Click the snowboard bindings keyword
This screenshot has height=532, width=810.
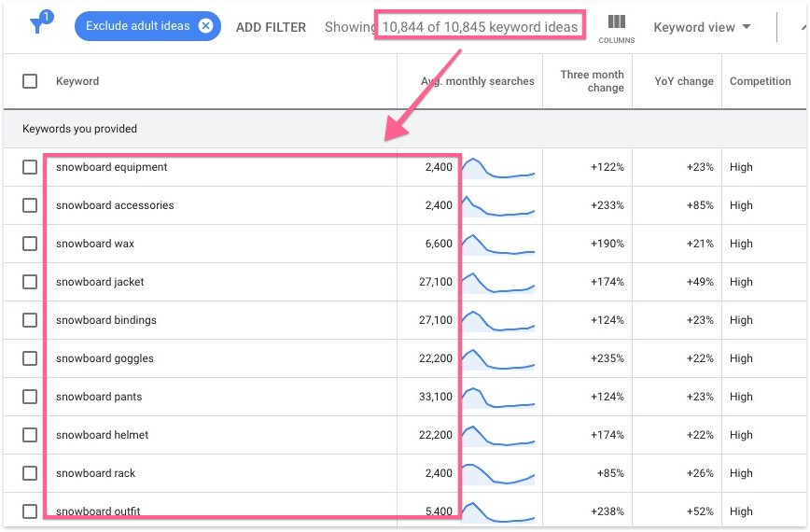[106, 320]
